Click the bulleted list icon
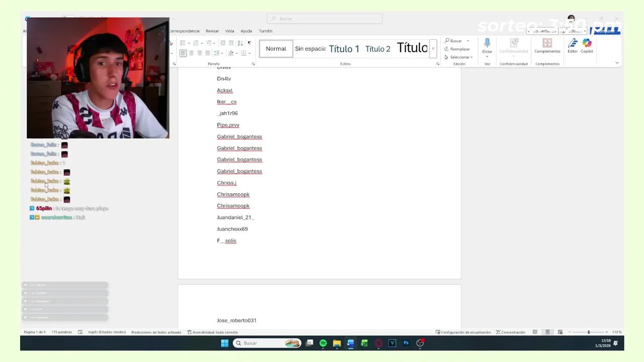 click(x=183, y=43)
